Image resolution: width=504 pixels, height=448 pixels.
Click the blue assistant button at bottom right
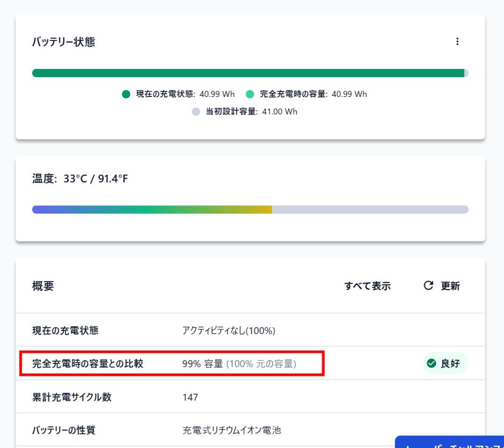[449, 443]
